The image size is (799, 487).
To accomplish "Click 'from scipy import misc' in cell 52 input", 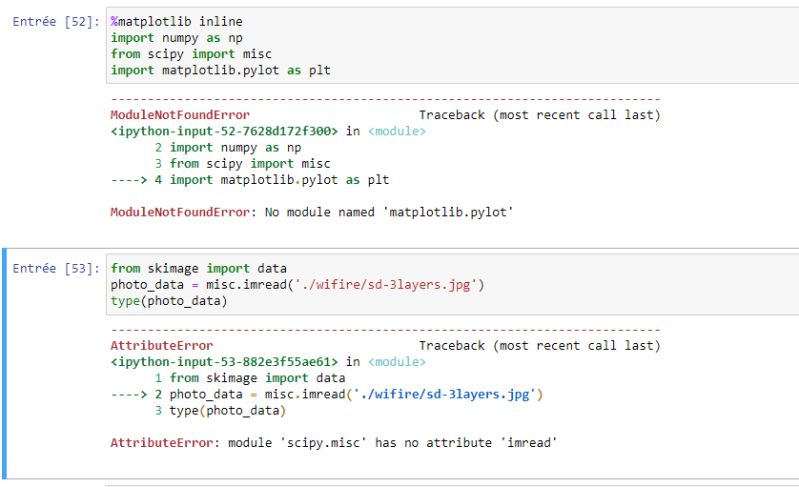I will (x=191, y=54).
